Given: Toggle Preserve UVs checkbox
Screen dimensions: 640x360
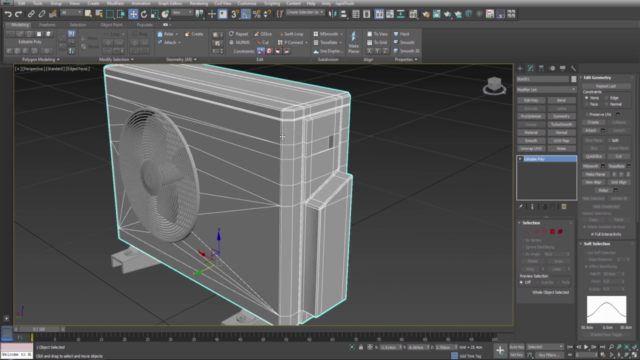Looking at the screenshot, I should [587, 115].
